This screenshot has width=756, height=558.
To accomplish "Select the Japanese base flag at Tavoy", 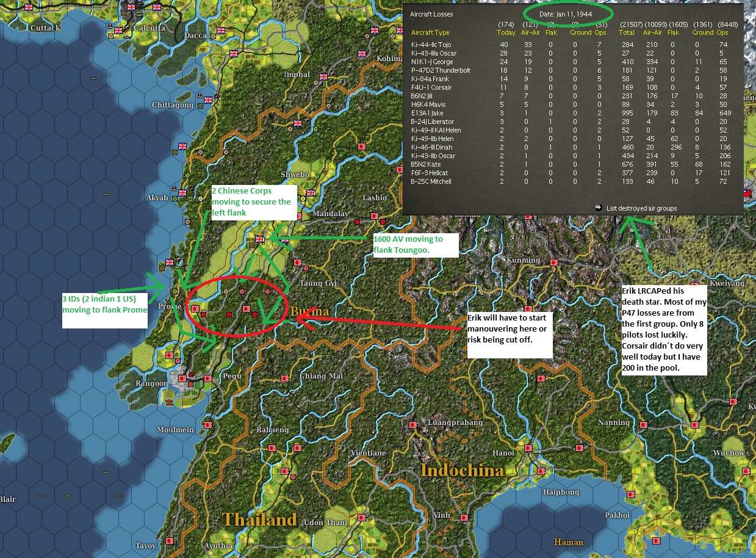I will click(170, 542).
